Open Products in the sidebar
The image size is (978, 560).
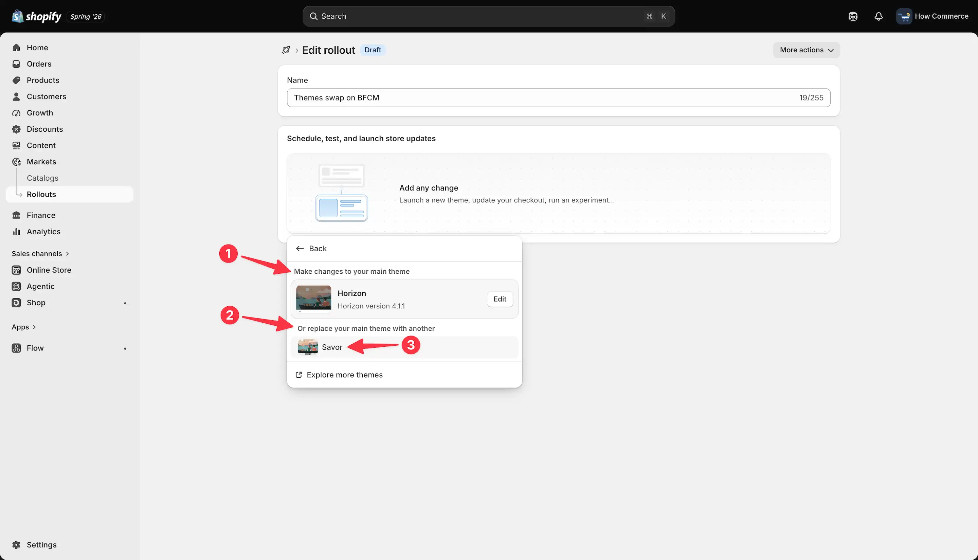[70, 80]
